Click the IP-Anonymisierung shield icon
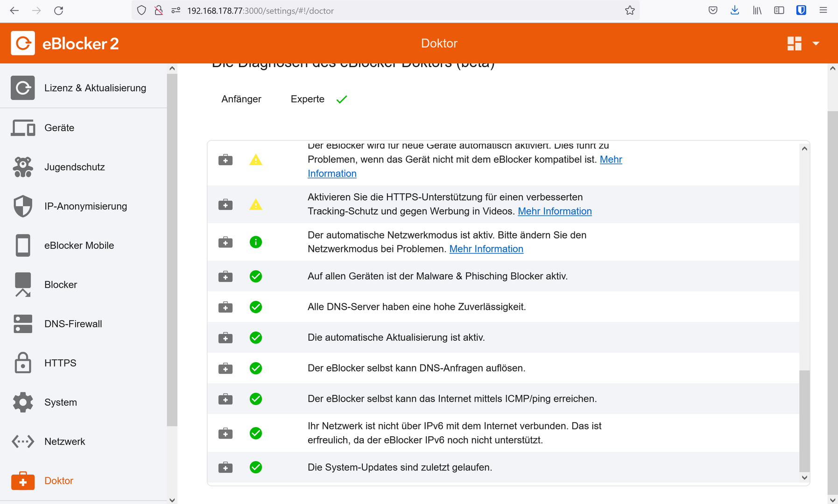The width and height of the screenshot is (838, 504). pos(23,206)
